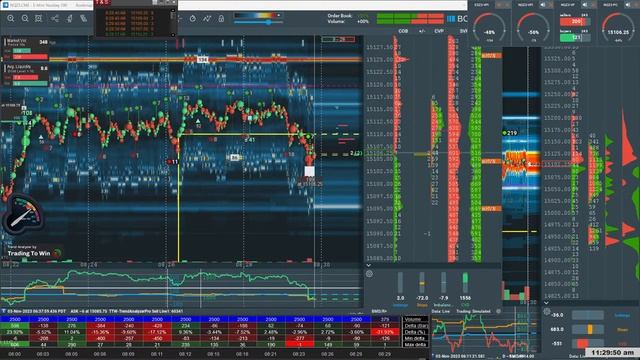Open settings gear in the center widget panel
The width and height of the screenshot is (640, 360).
point(369,274)
